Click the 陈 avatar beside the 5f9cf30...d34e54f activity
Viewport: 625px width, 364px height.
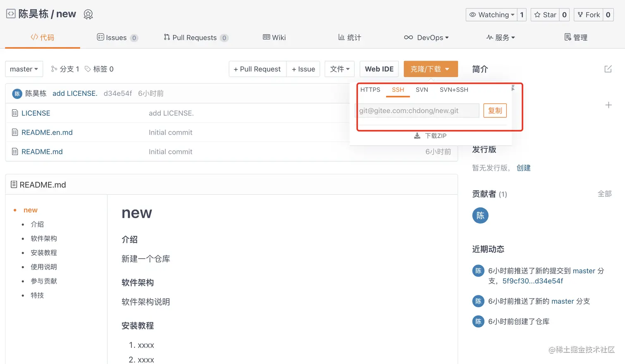pos(478,271)
